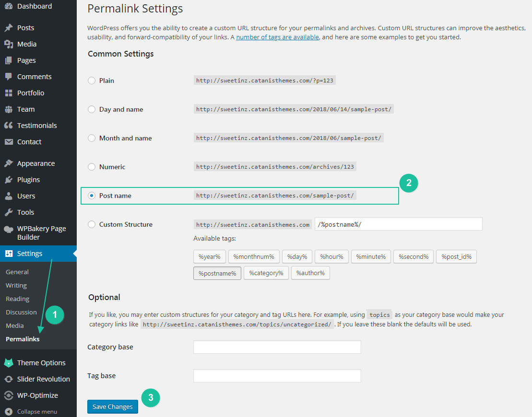Image resolution: width=532 pixels, height=417 pixels.
Task: Open Media via its sidebar icon
Action: 9,44
